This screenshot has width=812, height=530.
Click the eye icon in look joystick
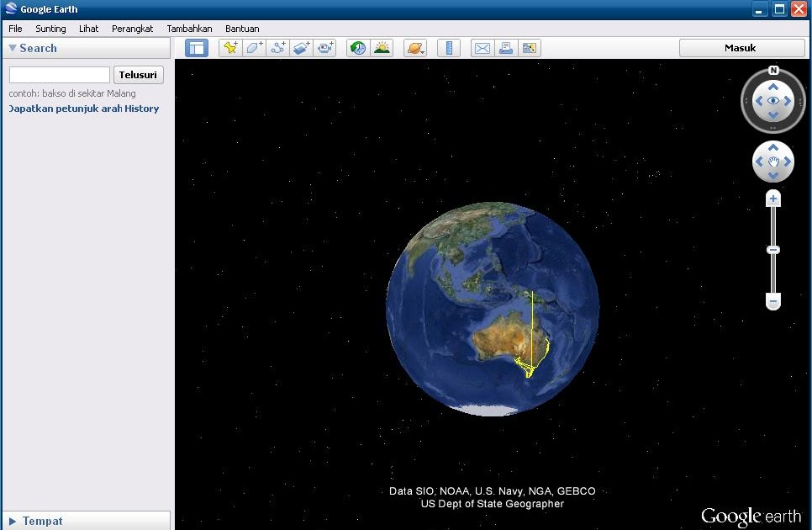773,101
